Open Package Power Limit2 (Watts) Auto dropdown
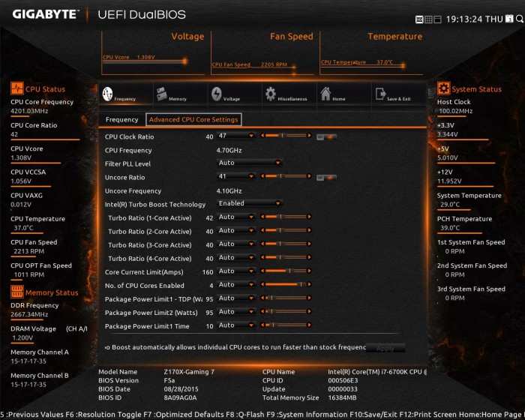This screenshot has height=420, width=525. click(236, 311)
